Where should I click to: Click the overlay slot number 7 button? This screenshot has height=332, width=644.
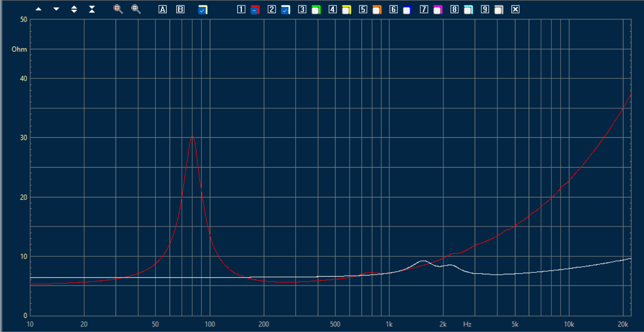click(x=424, y=9)
